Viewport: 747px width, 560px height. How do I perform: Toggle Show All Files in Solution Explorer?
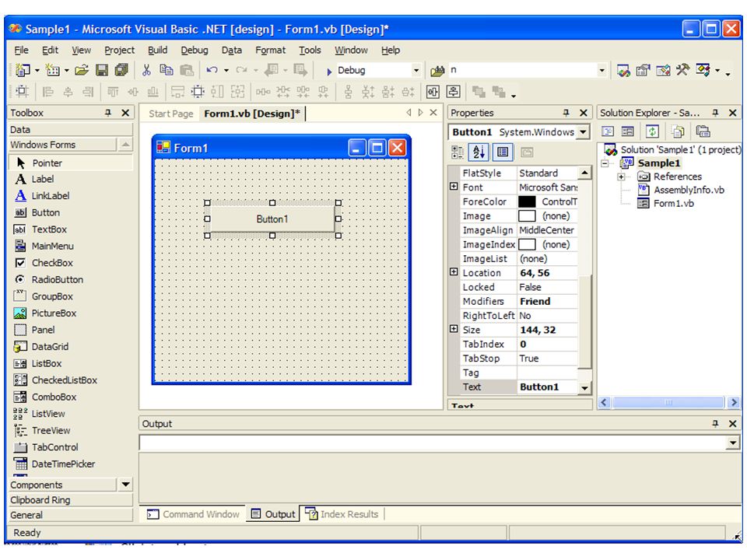pyautogui.click(x=678, y=131)
